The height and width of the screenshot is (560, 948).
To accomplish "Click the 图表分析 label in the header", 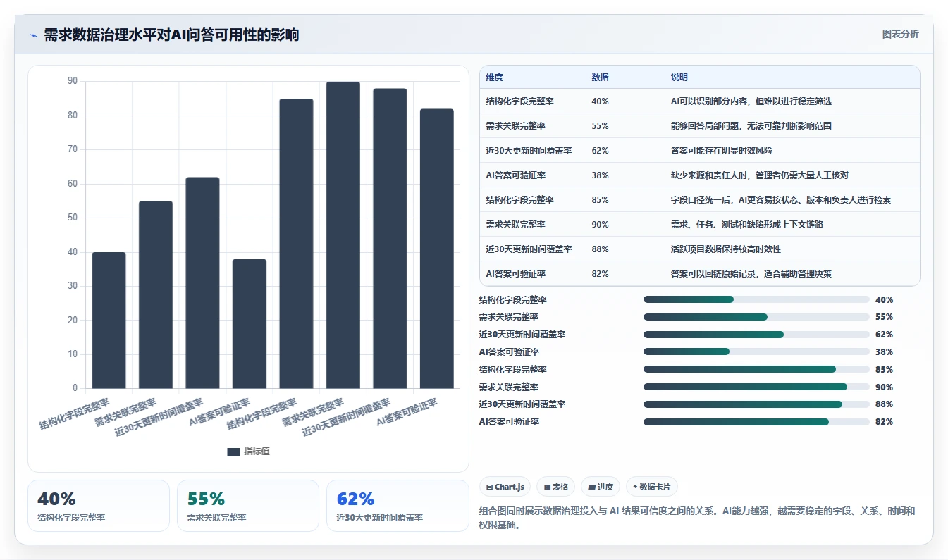I will tap(901, 34).
